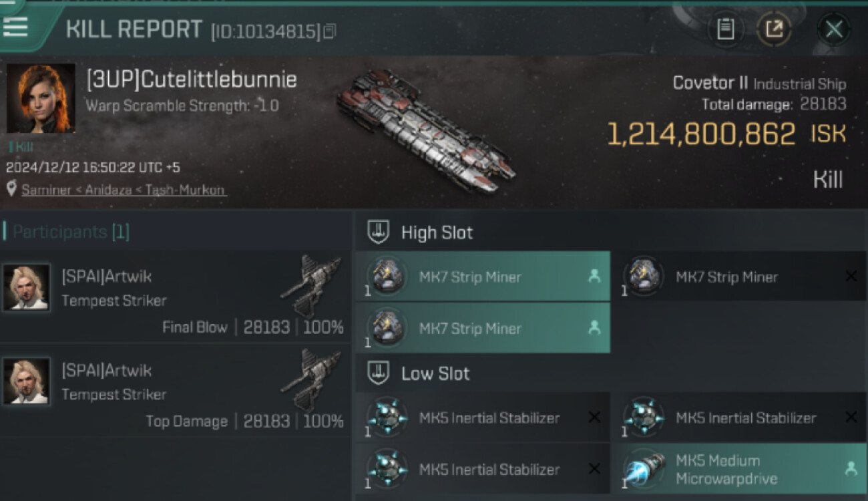Copy the kill report ID
The height and width of the screenshot is (501, 868).
tap(330, 31)
